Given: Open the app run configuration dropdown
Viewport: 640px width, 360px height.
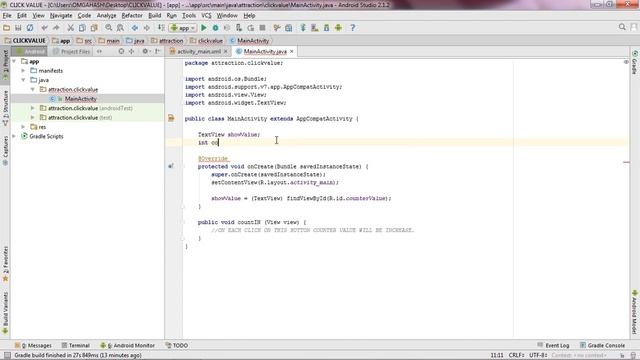Looking at the screenshot, I should click(x=183, y=28).
